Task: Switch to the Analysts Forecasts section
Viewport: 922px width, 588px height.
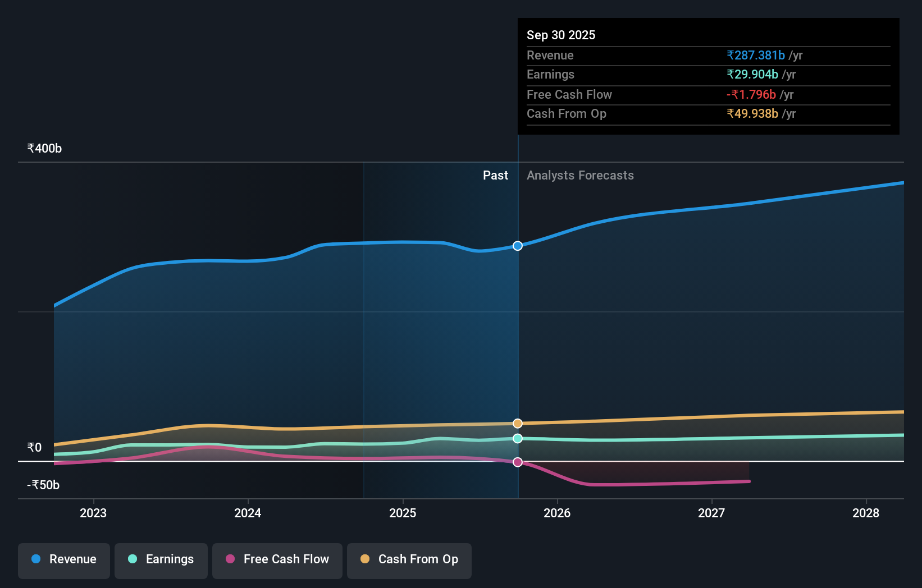Action: (x=580, y=175)
